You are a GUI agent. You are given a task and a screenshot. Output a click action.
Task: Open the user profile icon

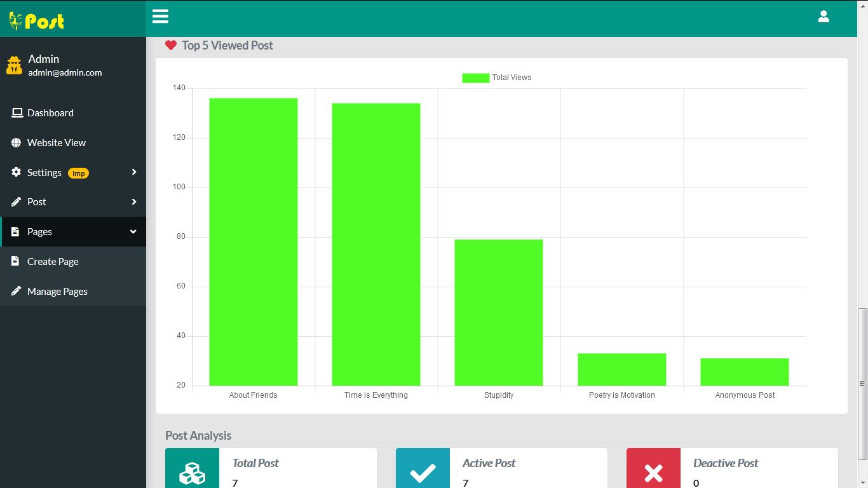[x=823, y=17]
